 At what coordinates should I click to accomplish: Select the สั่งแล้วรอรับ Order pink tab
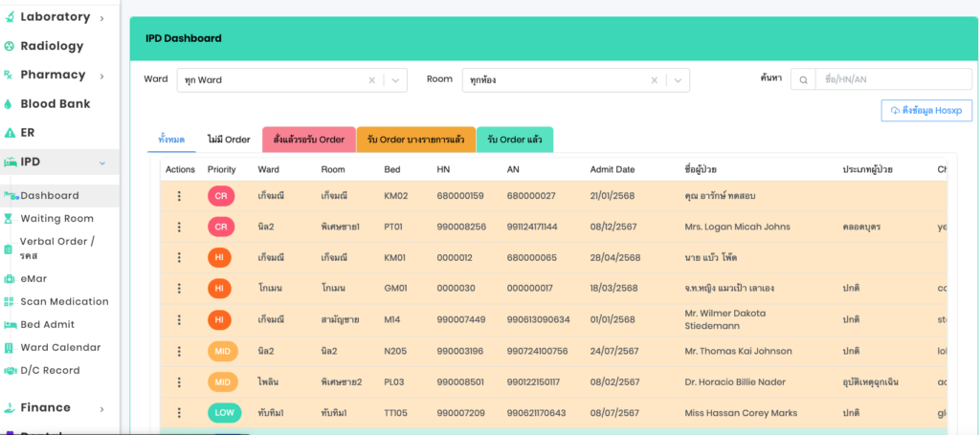click(308, 140)
